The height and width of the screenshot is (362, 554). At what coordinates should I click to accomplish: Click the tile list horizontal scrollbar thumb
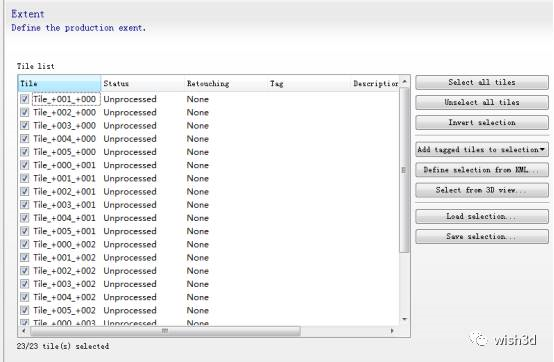point(165,331)
